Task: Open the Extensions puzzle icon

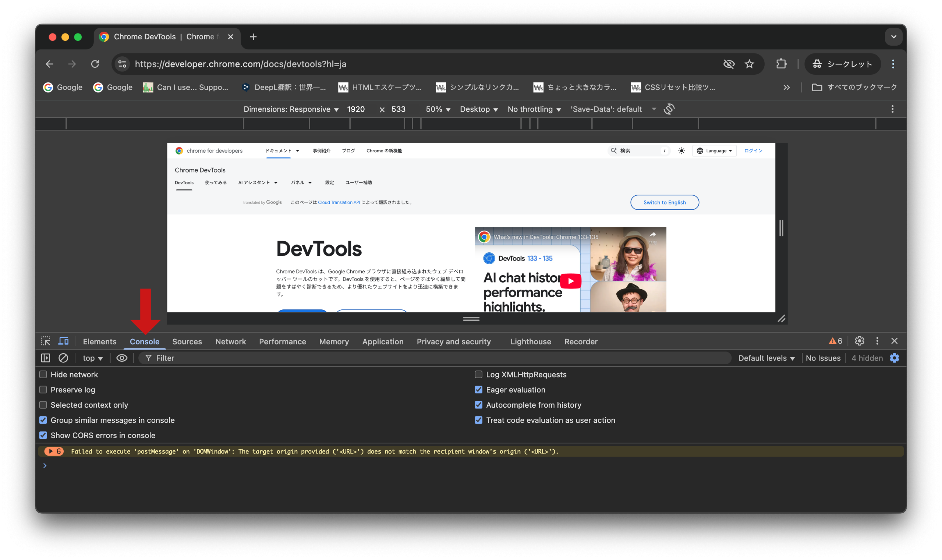Action: coord(781,64)
